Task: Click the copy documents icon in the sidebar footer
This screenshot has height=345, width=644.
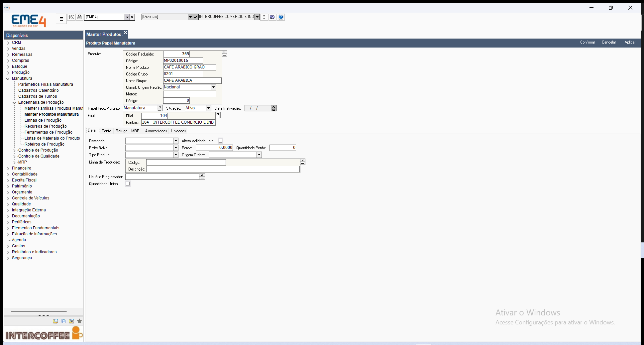Action: pyautogui.click(x=63, y=321)
